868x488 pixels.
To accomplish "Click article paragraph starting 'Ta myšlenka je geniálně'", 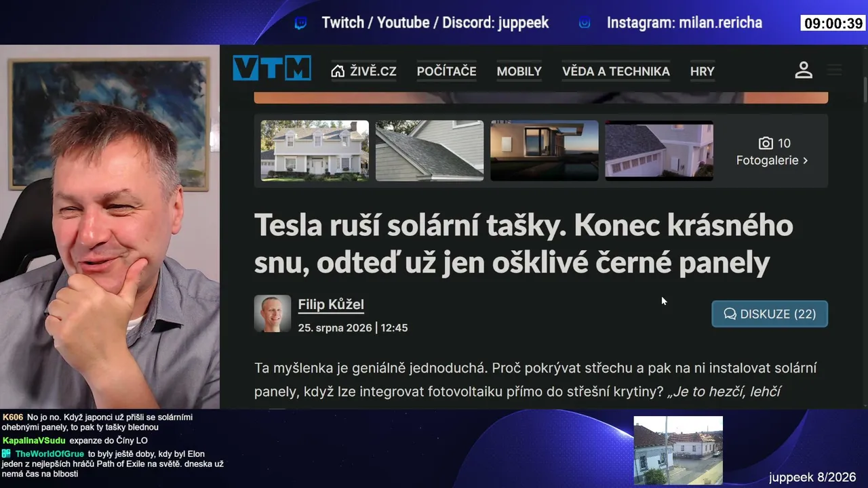I will [x=536, y=380].
